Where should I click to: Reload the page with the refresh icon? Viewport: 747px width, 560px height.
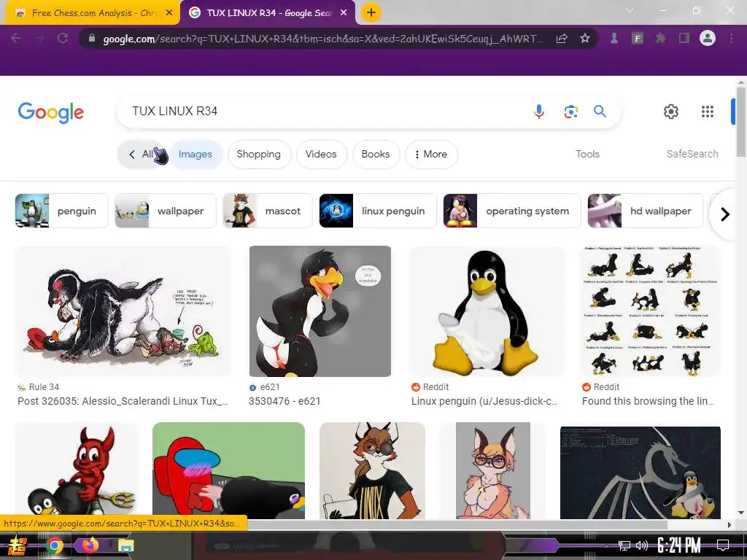(63, 38)
